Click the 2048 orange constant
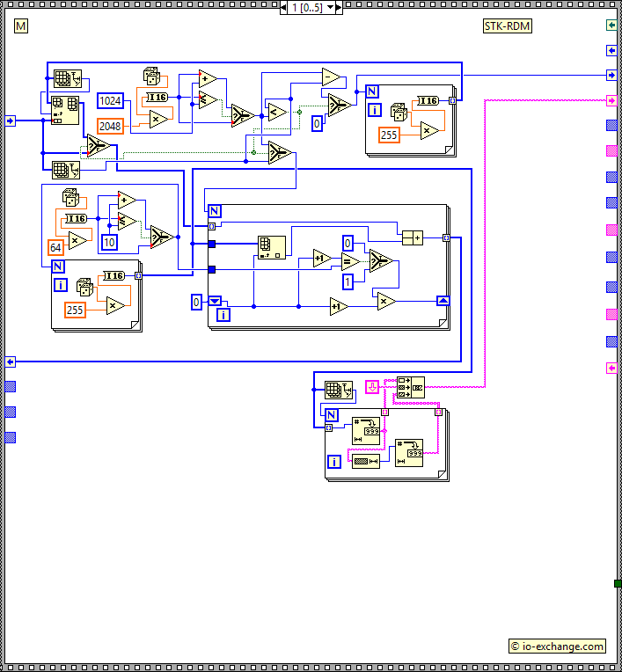This screenshot has height=672, width=622. (110, 127)
